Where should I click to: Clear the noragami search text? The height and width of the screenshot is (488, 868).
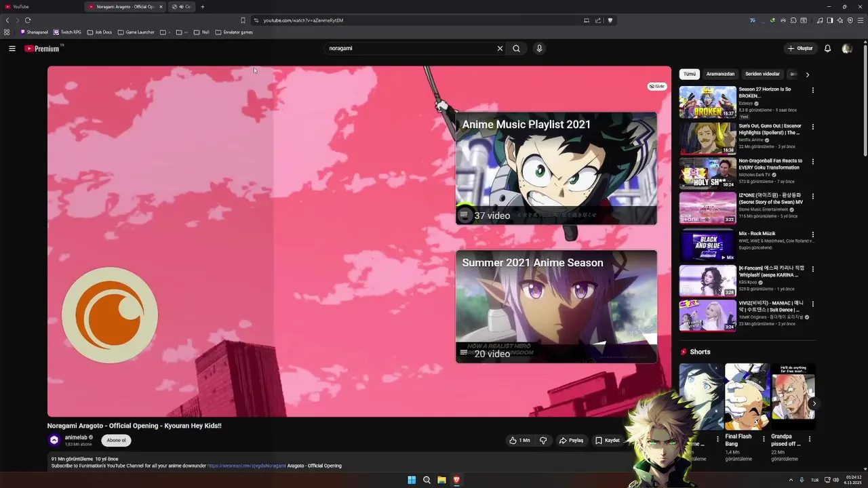500,48
